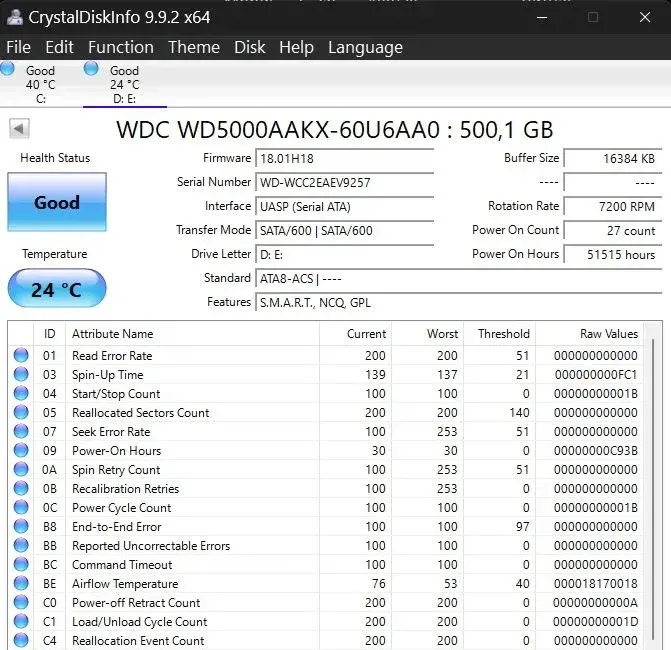The height and width of the screenshot is (650, 671).
Task: Click the status icon for End-to-End Error
Action: pyautogui.click(x=21, y=526)
